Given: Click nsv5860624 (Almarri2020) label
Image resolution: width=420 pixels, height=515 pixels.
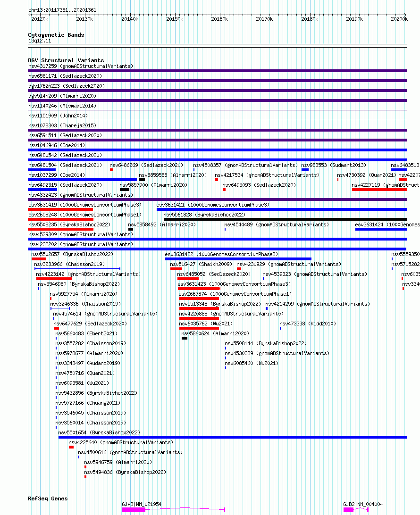Looking at the screenshot, I should [215, 333].
